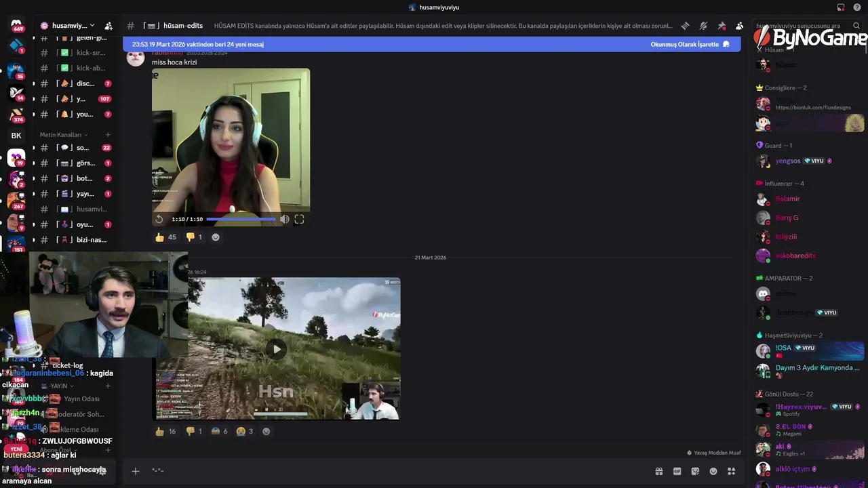Viewport: 868px width, 488px height.
Task: Open the apps launcher icon
Action: coord(732,471)
